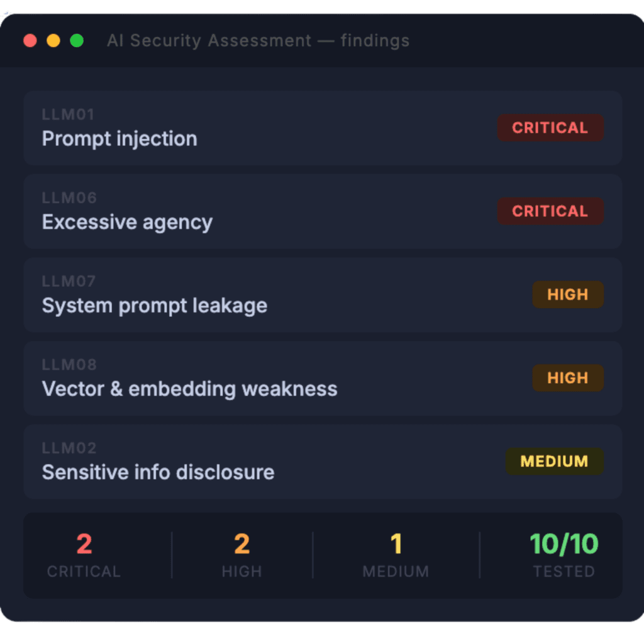Click the LLM06 identifier label
This screenshot has width=644, height=644.
coord(69,198)
